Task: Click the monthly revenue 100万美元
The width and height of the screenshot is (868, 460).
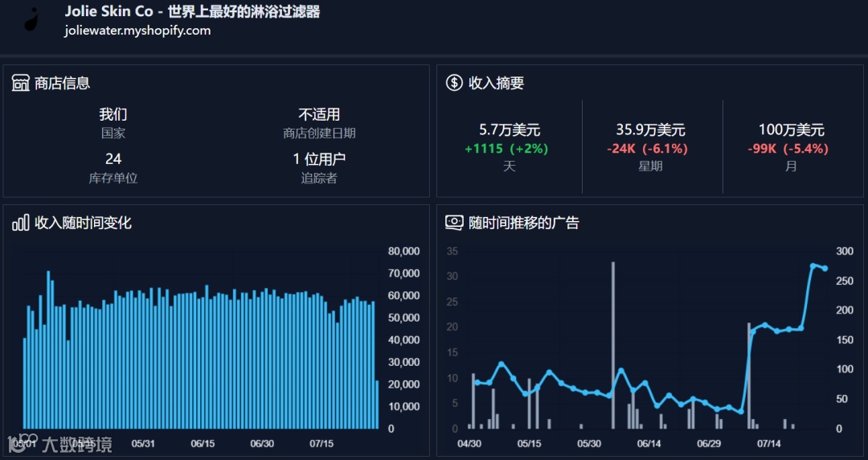Action: click(791, 130)
